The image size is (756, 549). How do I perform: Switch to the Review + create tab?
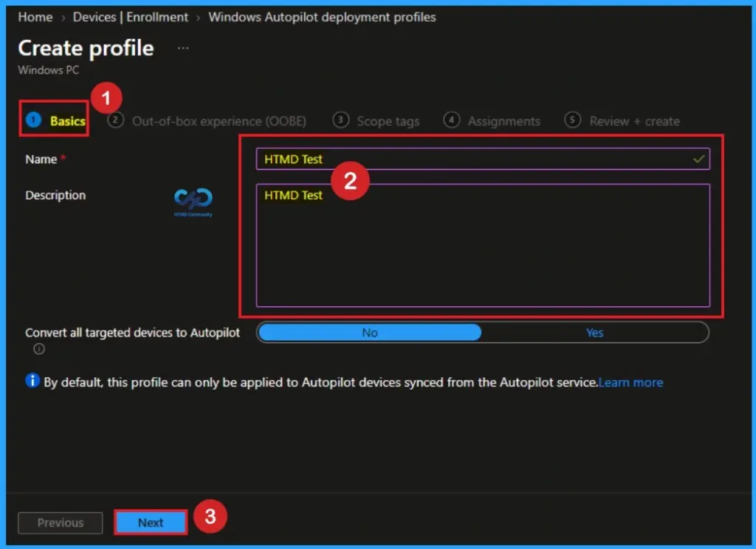tap(622, 120)
